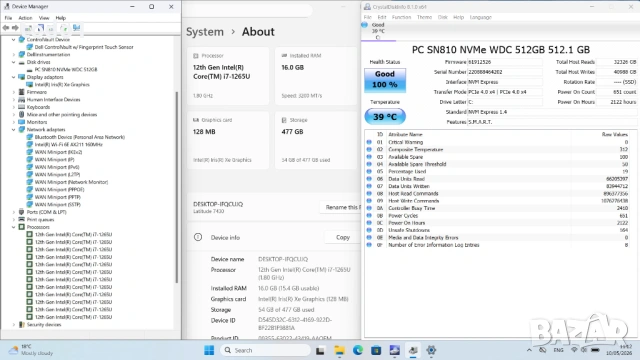Screen dimensions: 640x360
Task: Expand the Security devices node
Action: (13, 325)
